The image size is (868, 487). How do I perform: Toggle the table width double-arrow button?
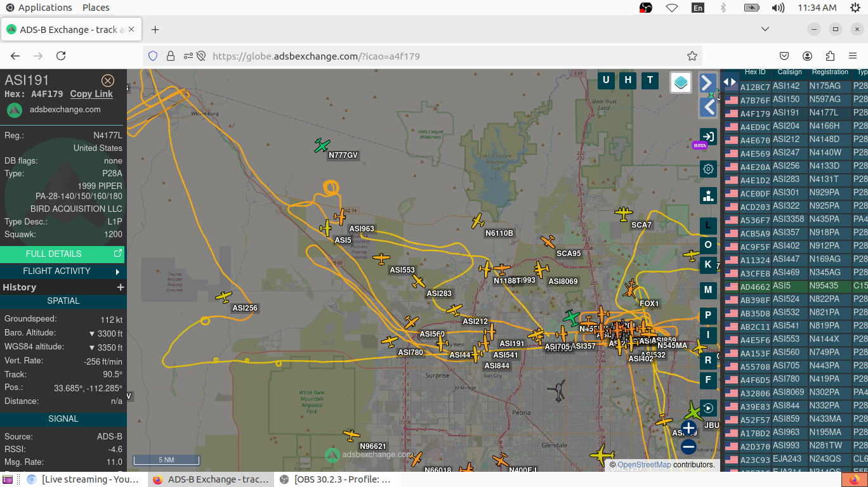click(730, 82)
